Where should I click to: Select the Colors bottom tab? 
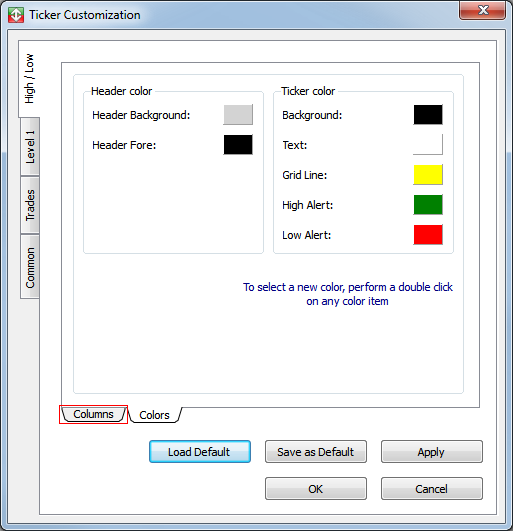click(154, 415)
